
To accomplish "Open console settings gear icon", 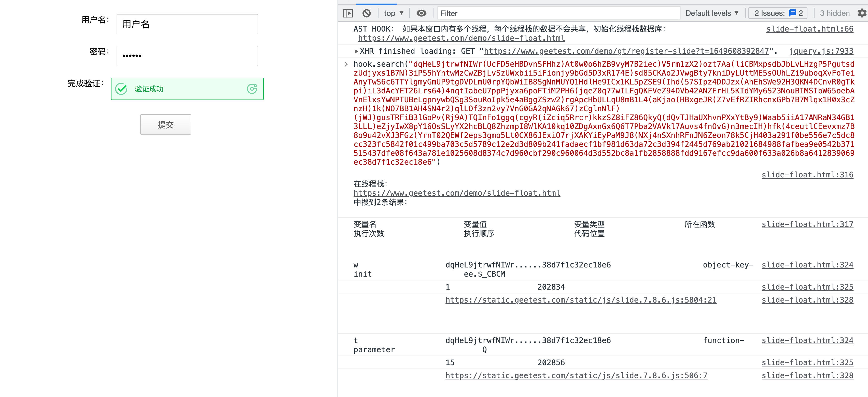I will click(862, 13).
